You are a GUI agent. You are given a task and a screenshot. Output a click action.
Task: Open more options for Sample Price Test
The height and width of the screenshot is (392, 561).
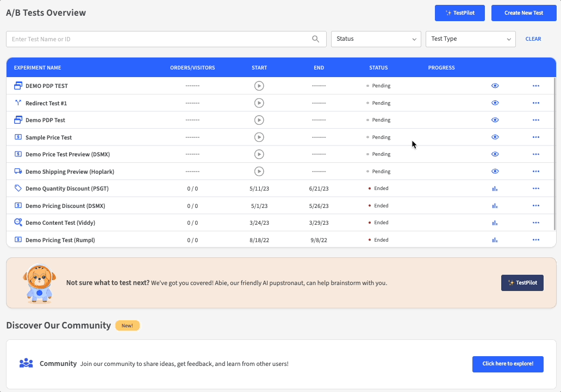536,137
